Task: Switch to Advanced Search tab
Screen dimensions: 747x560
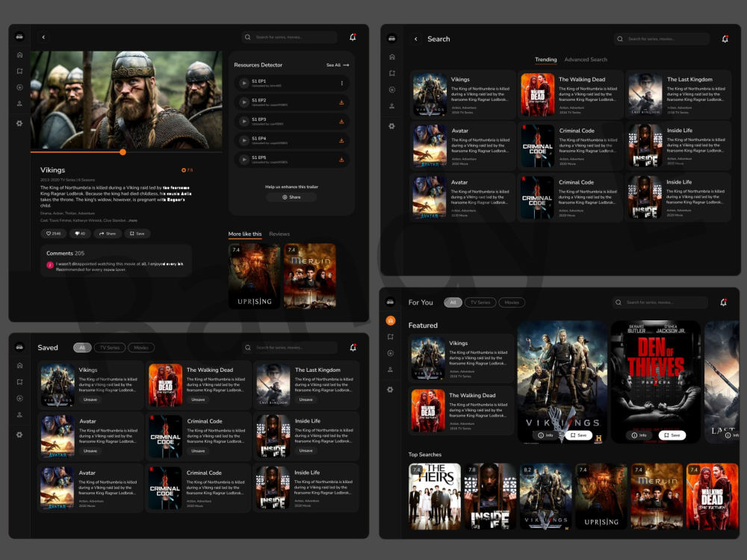Action: point(586,60)
